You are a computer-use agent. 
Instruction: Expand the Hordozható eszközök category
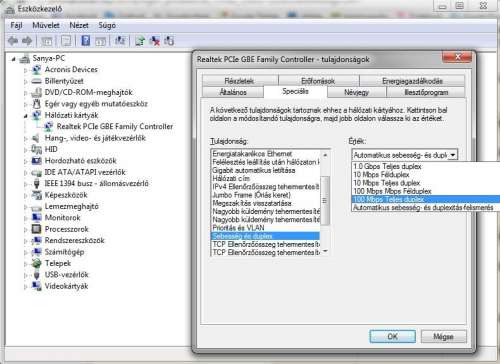[x=25, y=161]
